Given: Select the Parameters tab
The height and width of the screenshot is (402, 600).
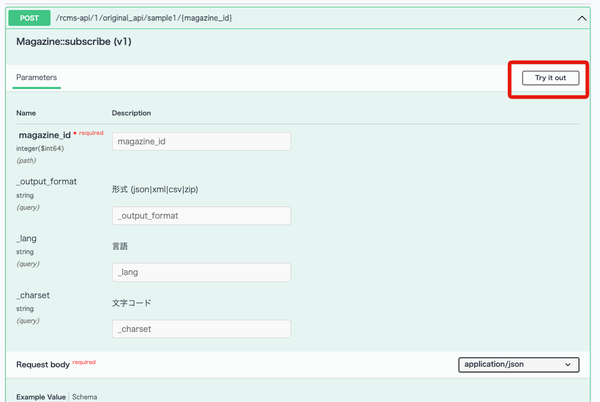Looking at the screenshot, I should pos(37,78).
